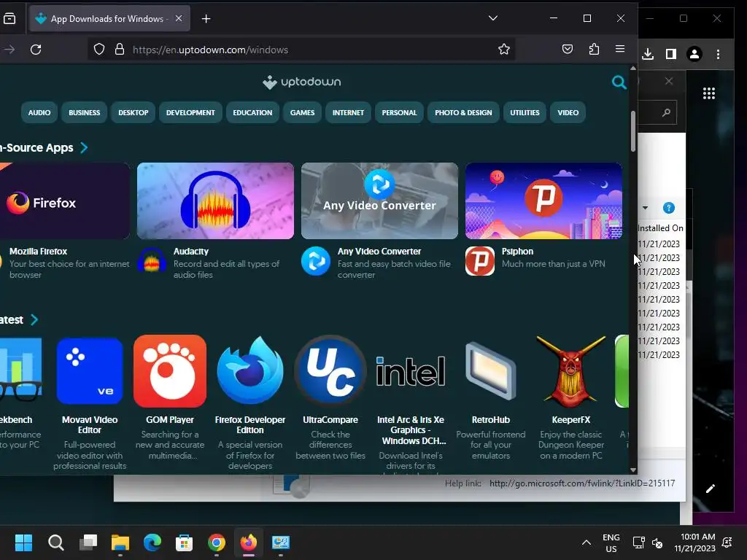Click the Geekbench icon
747x560 pixels.
click(x=20, y=371)
